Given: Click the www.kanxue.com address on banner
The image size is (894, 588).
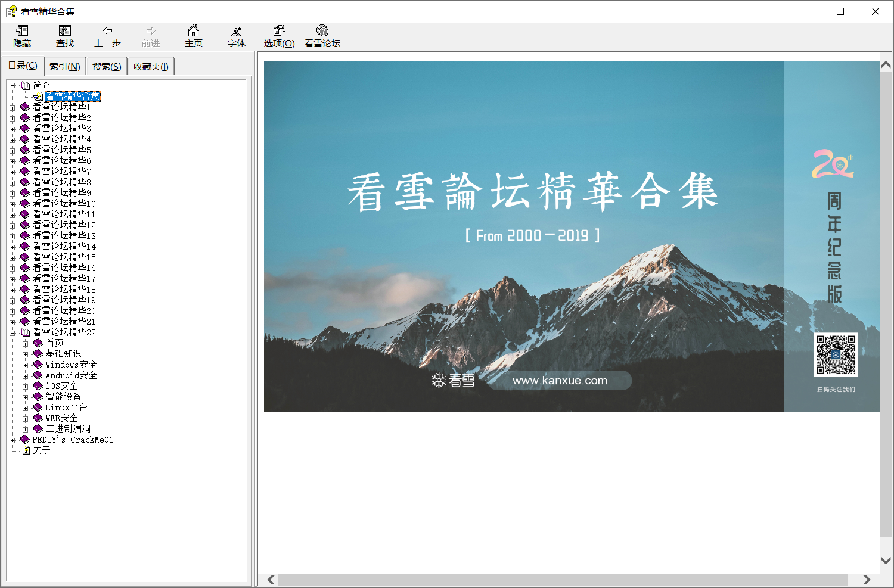Looking at the screenshot, I should coord(560,380).
